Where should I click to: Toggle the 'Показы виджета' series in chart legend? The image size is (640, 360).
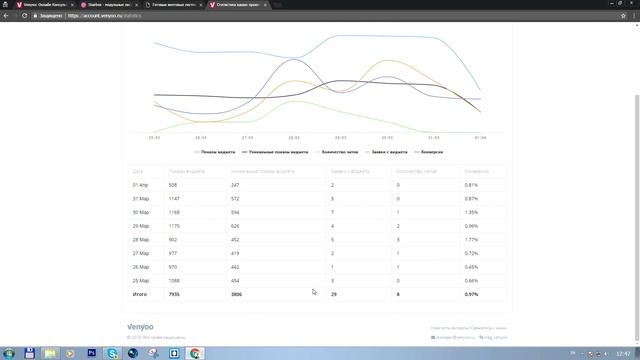[215, 152]
